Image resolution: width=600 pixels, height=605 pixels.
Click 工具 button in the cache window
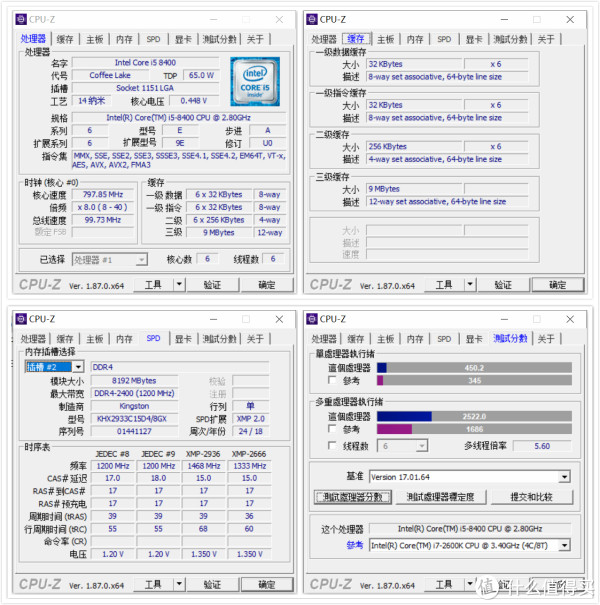(x=444, y=285)
